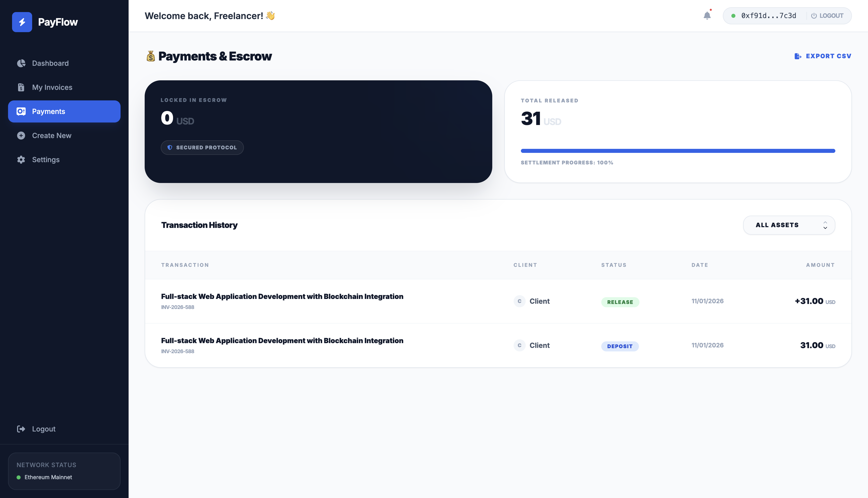The width and height of the screenshot is (868, 498).
Task: Switch to the Payments sidebar tab
Action: 64,111
